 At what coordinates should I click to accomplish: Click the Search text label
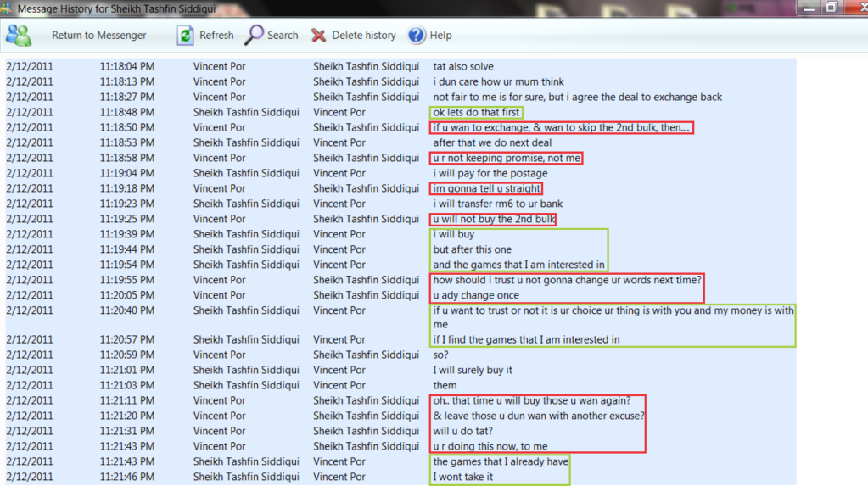[x=283, y=36]
